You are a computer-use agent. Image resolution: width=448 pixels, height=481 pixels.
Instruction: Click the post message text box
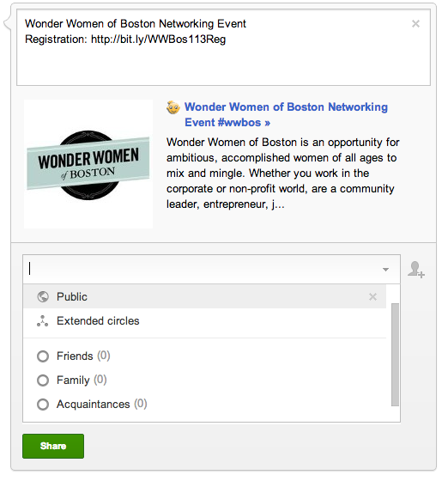pos(223,47)
